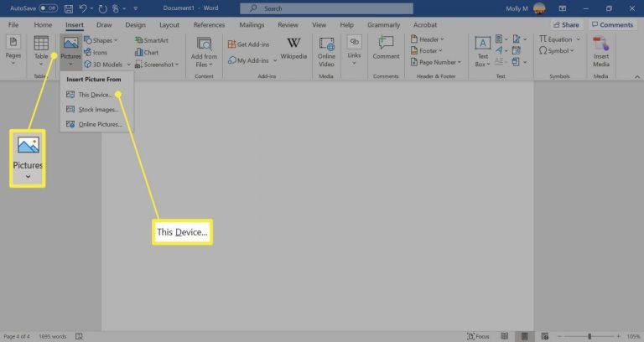
Task: Click the zoom slider handle
Action: point(589,337)
